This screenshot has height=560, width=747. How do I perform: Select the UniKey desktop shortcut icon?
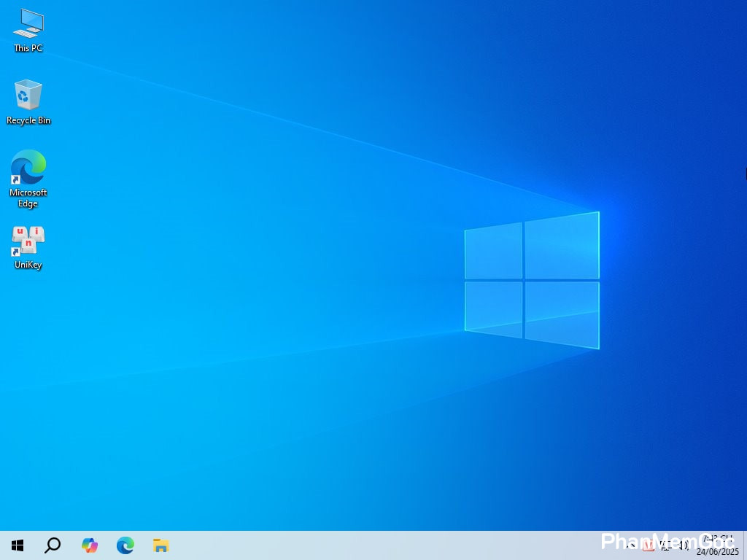pyautogui.click(x=28, y=240)
